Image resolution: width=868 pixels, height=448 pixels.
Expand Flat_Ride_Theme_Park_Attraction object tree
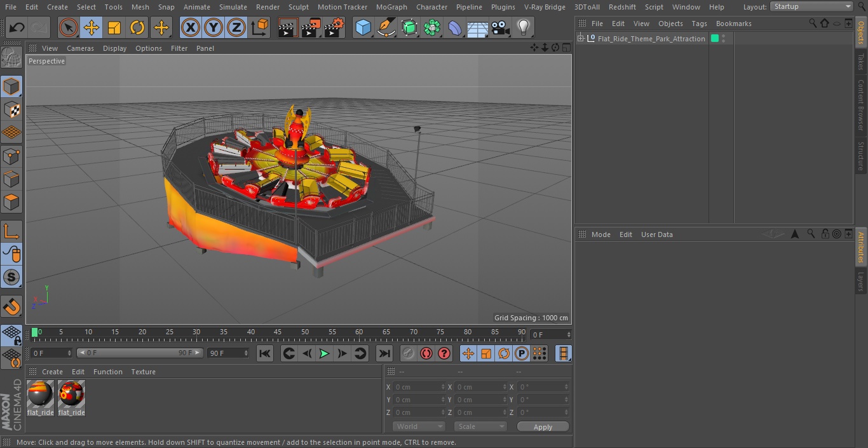coord(580,39)
